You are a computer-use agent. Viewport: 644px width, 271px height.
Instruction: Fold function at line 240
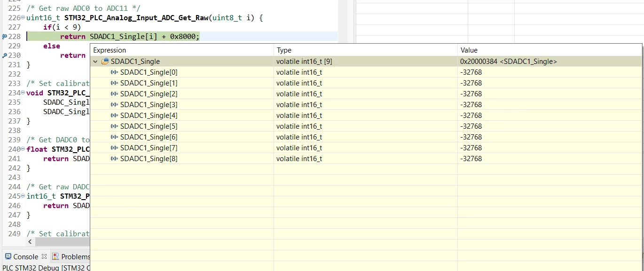point(23,149)
